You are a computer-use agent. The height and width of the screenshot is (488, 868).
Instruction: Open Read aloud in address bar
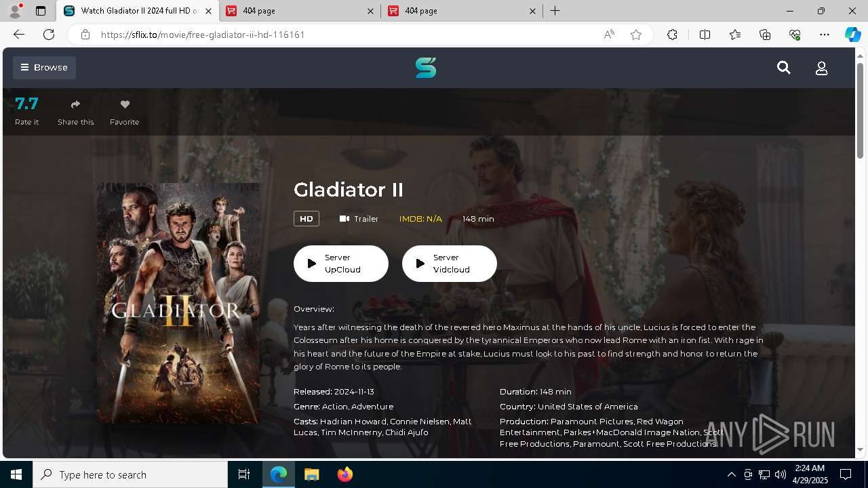tap(609, 35)
